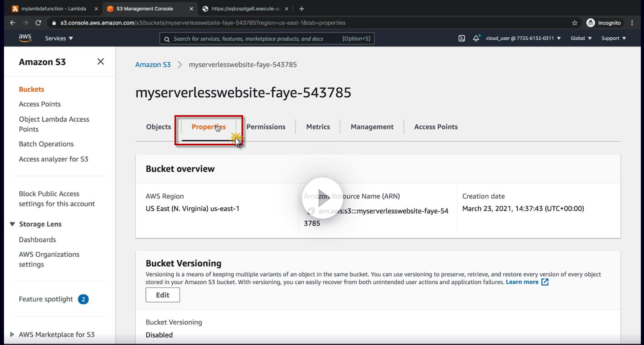The image size is (644, 345).
Task: Open Batch Operations in the sidebar
Action: (46, 144)
